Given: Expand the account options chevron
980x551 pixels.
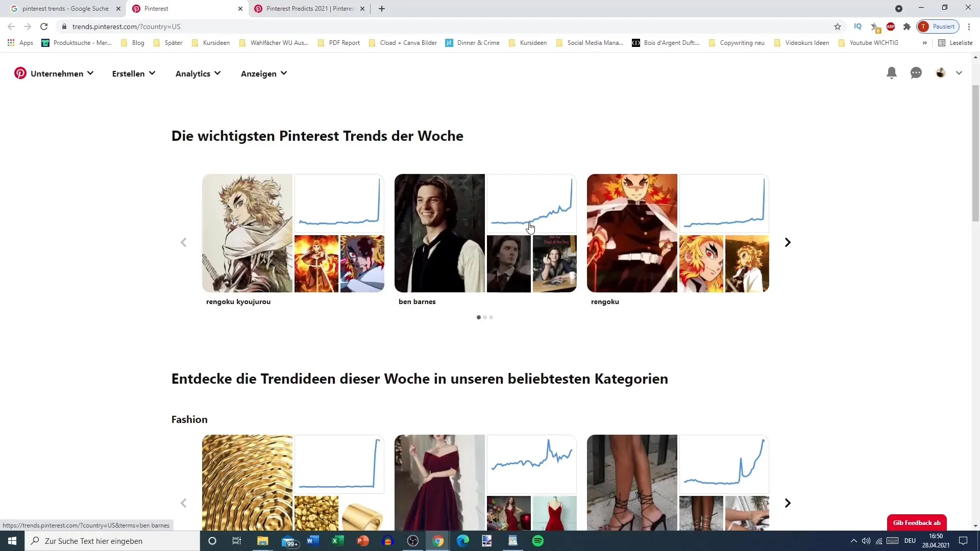Looking at the screenshot, I should [959, 73].
